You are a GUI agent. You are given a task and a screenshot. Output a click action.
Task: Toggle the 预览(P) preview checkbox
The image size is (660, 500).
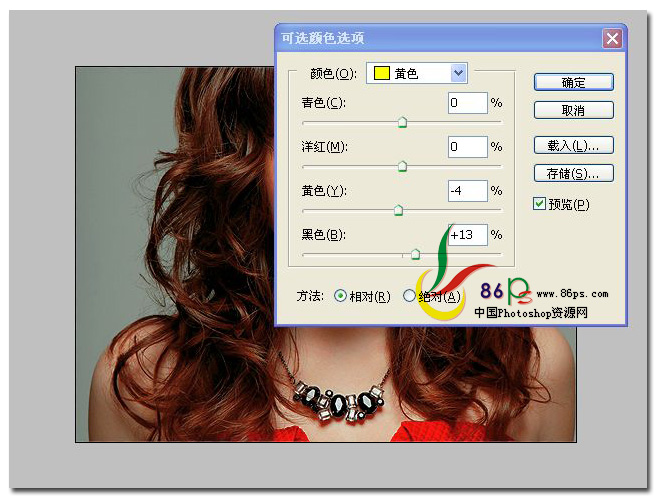pyautogui.click(x=539, y=204)
